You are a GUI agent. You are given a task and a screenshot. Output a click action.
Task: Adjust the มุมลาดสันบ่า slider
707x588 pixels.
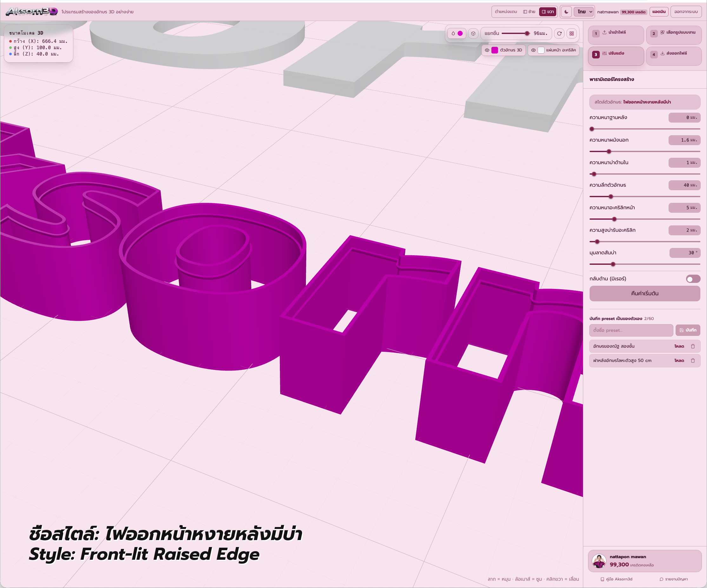click(644, 264)
